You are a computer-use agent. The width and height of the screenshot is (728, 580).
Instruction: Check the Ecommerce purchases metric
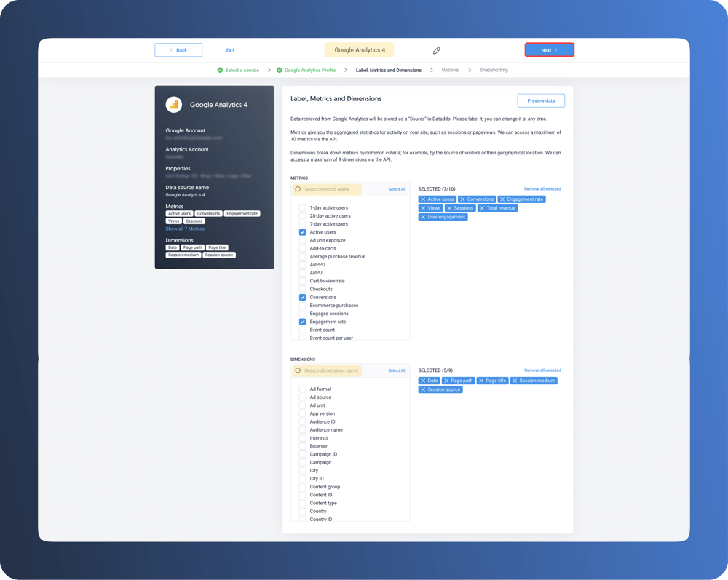point(302,306)
